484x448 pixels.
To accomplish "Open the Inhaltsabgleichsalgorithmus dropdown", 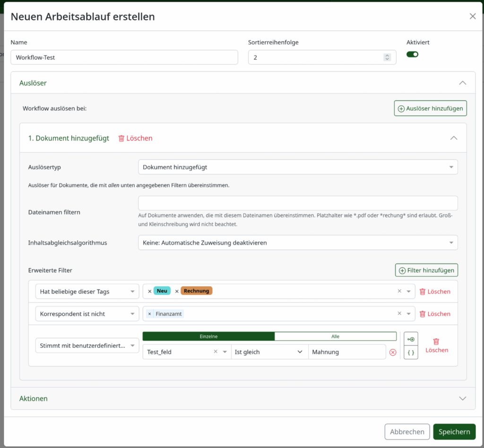I will point(298,243).
